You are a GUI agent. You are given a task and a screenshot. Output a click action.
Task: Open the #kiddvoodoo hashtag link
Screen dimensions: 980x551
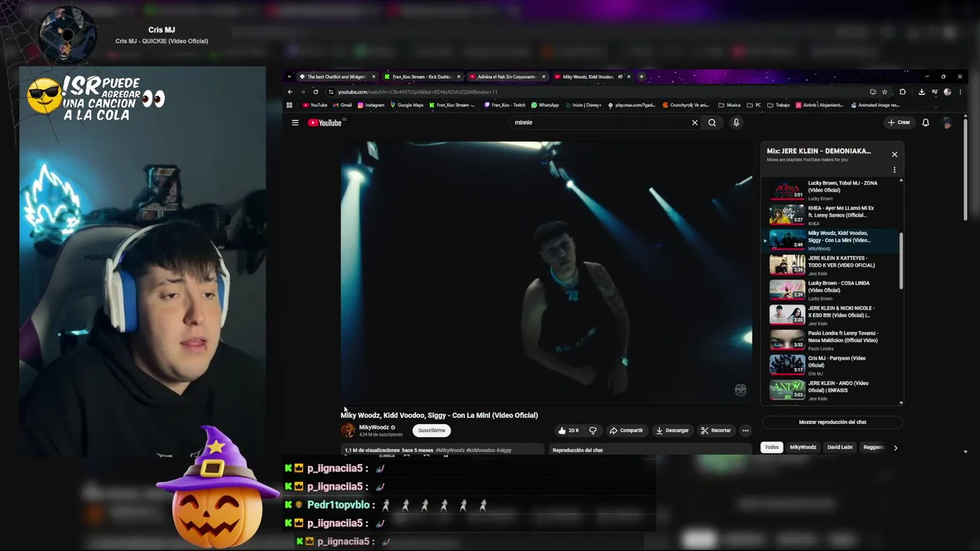click(x=481, y=450)
